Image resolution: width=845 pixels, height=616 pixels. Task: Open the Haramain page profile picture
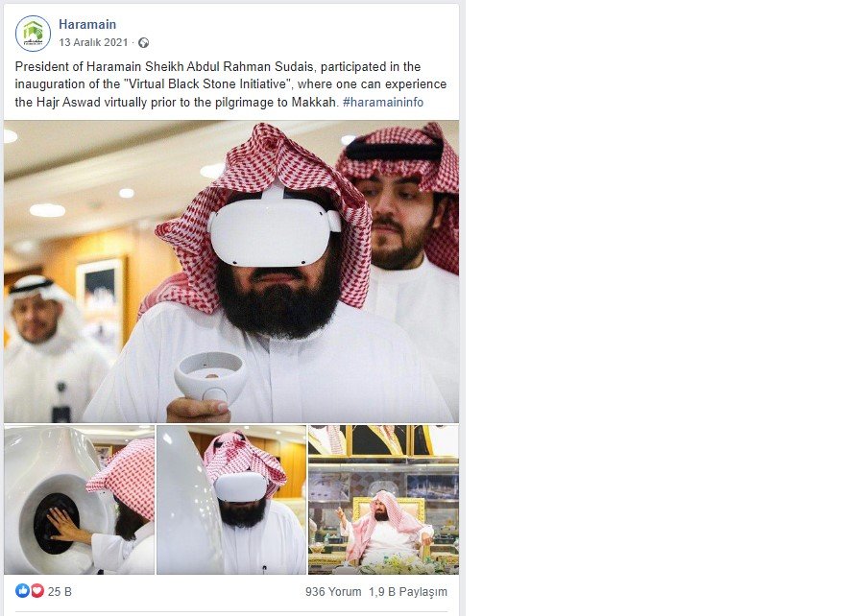click(33, 34)
